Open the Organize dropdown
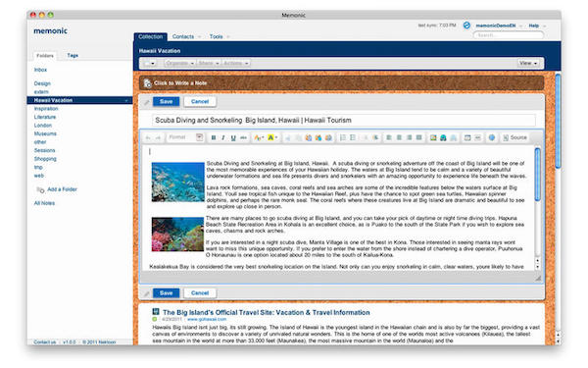 [180, 63]
